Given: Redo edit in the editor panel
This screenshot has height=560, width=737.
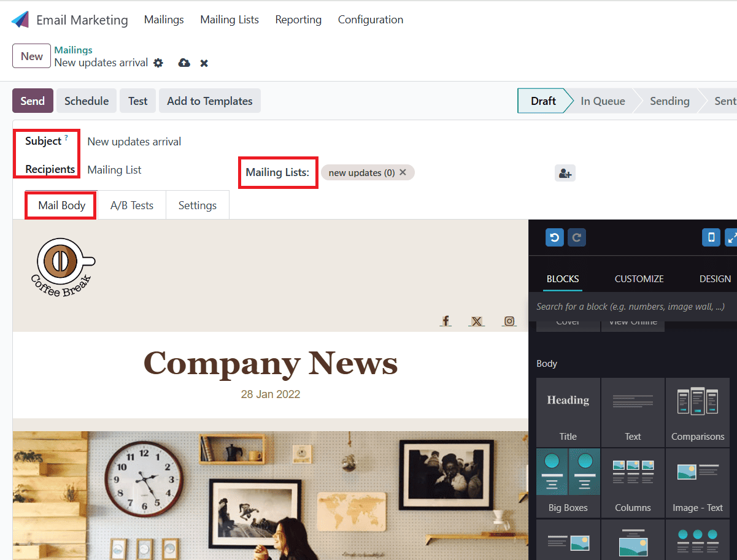Looking at the screenshot, I should 577,237.
